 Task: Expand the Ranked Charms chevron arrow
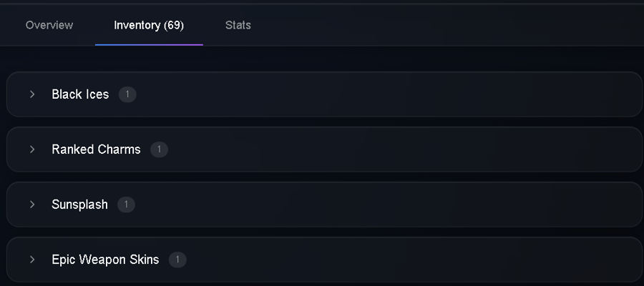pyautogui.click(x=32, y=149)
